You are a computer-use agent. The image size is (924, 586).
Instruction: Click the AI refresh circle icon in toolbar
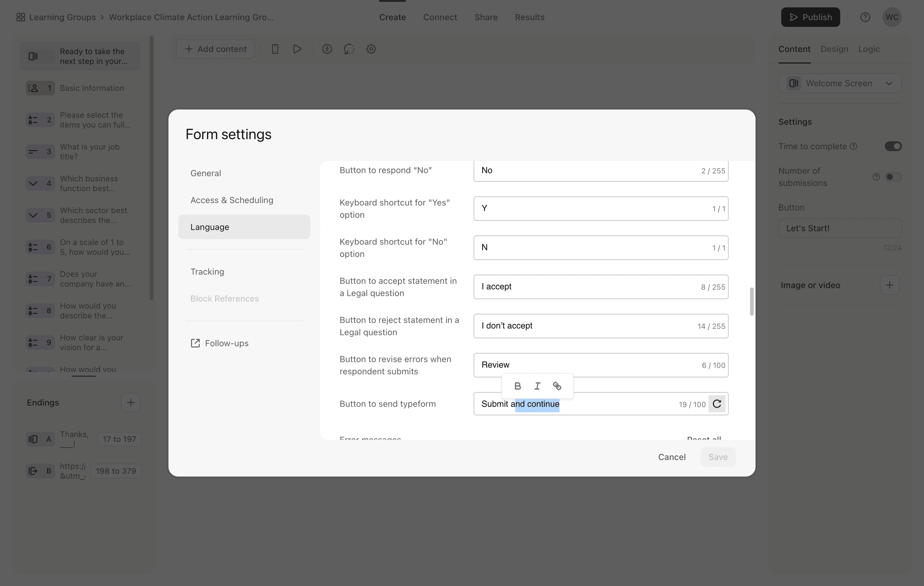coord(349,49)
